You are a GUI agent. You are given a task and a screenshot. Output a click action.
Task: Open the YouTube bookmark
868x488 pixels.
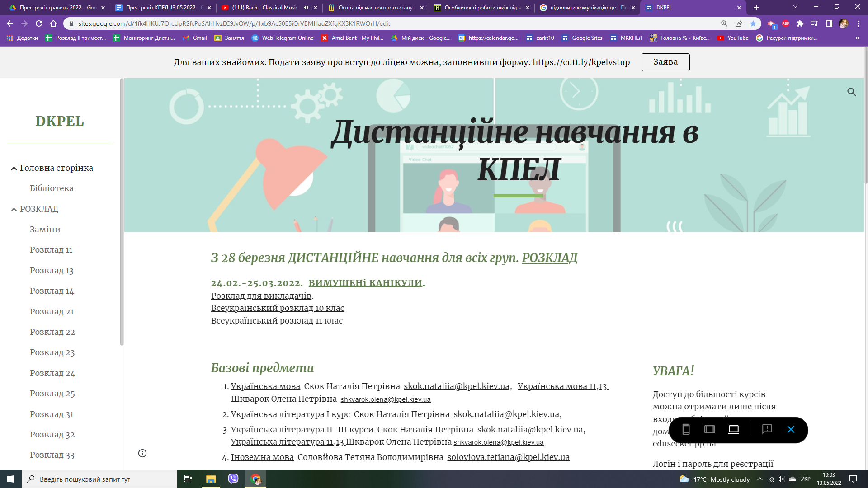(x=733, y=38)
